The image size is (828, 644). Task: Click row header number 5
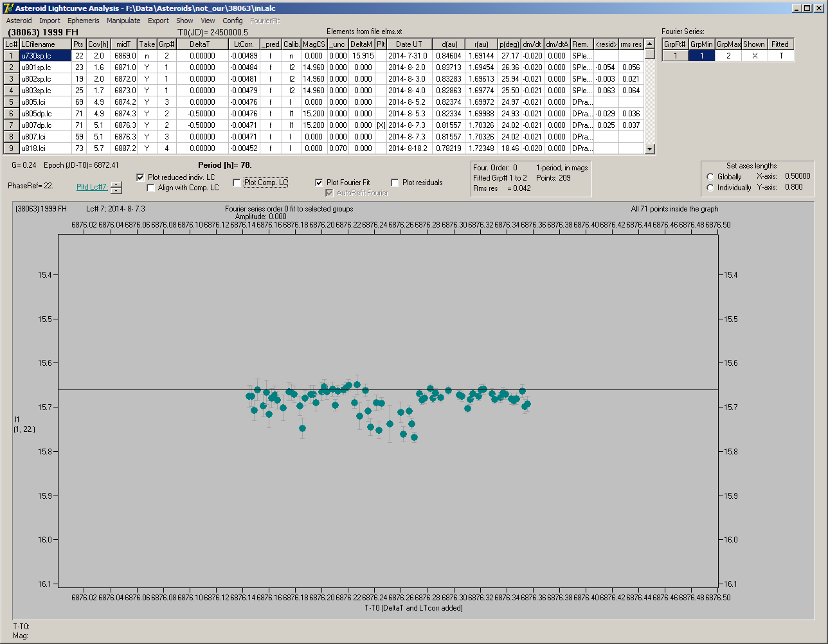[12, 102]
